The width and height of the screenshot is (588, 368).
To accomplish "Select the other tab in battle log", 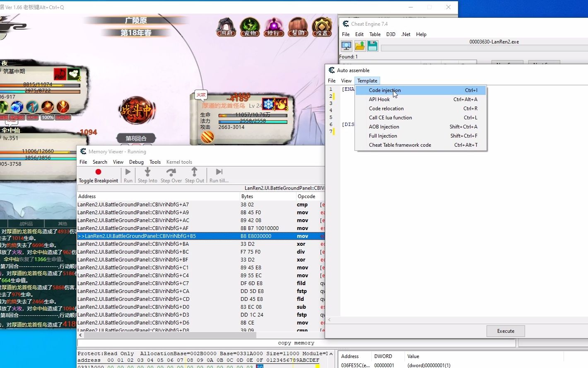I will 63,224.
